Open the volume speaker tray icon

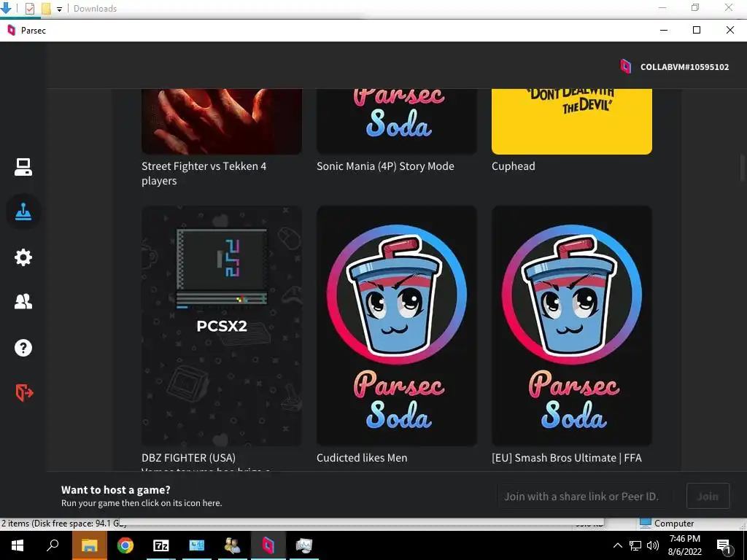(653, 545)
